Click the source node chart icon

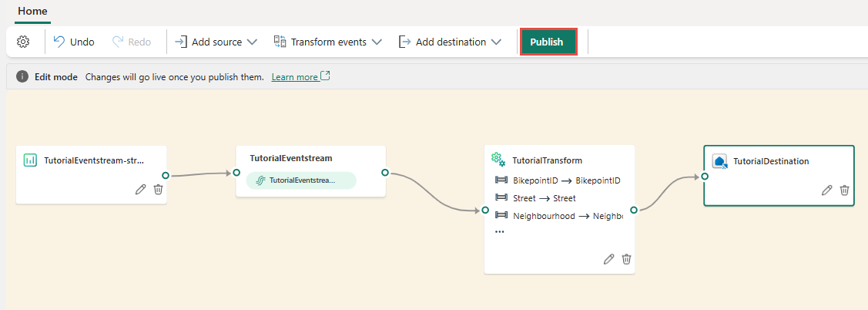(30, 160)
